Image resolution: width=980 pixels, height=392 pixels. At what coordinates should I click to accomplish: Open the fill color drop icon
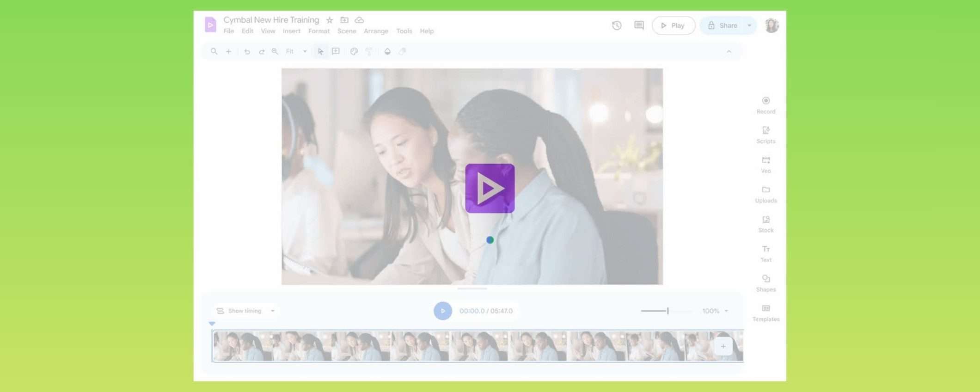point(387,51)
